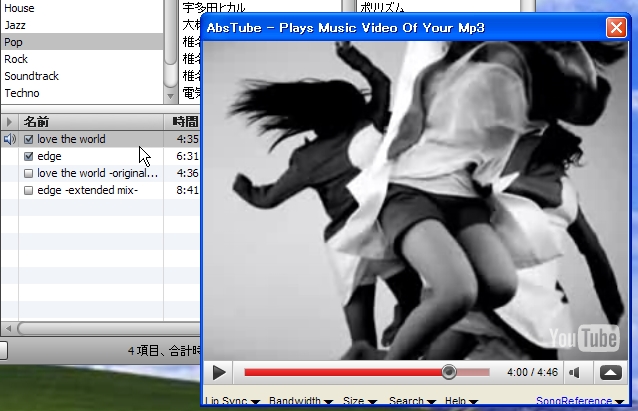The width and height of the screenshot is (638, 411).
Task: Click the now-playing speaker icon
Action: pos(10,139)
